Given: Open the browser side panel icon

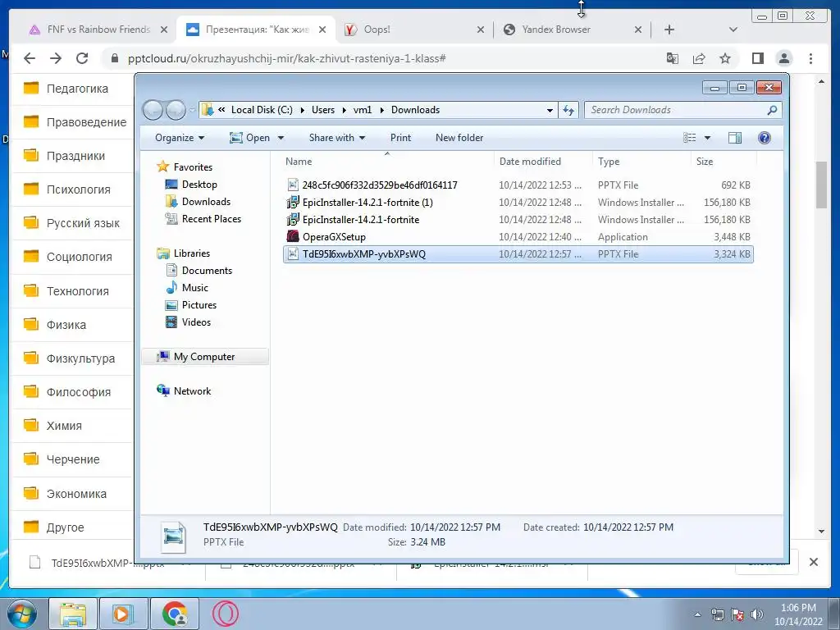Looking at the screenshot, I should [757, 58].
